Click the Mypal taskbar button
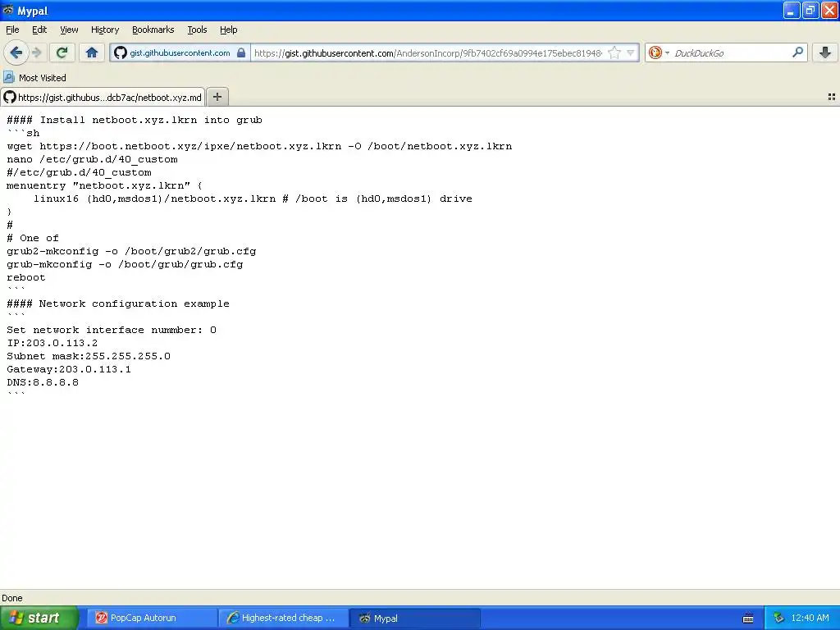Screen dimensions: 840x630 tap(414, 618)
